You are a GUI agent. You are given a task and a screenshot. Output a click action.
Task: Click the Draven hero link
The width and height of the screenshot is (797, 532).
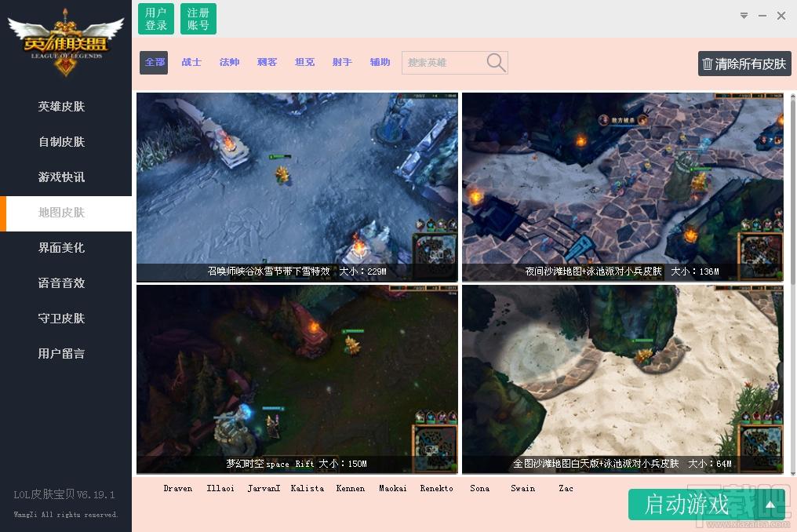[178, 488]
